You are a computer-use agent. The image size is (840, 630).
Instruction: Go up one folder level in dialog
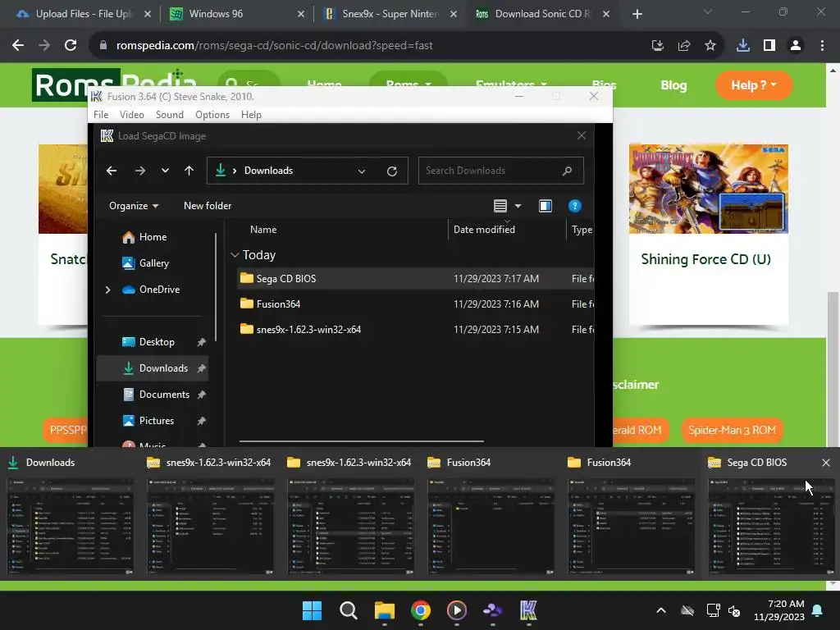click(x=189, y=171)
